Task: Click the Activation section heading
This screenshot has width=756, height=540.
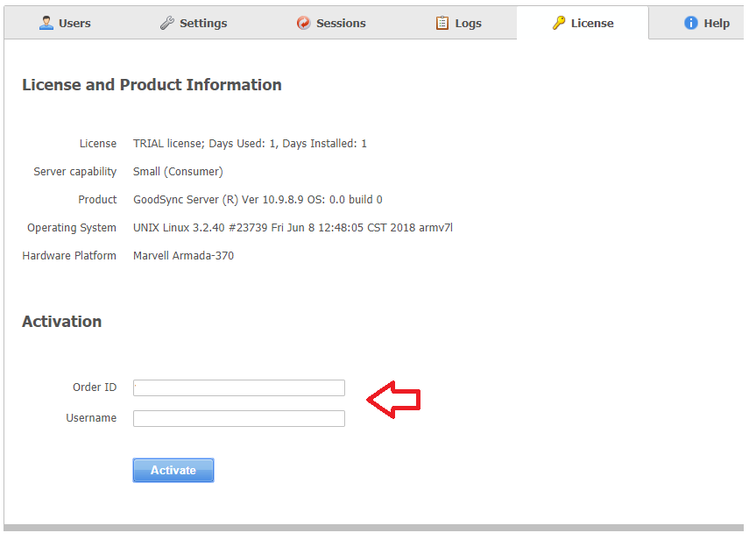Action: coord(61,322)
